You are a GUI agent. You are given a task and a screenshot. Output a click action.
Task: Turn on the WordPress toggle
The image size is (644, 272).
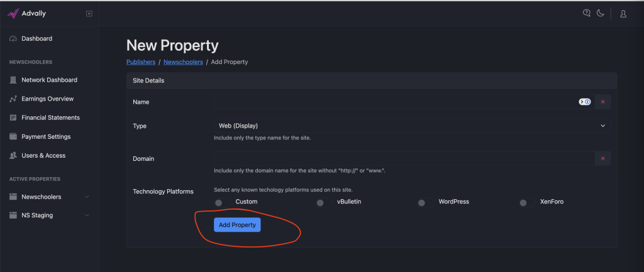[426, 203]
